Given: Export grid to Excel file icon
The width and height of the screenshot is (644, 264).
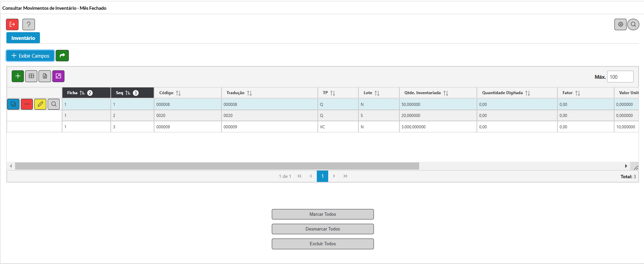Looking at the screenshot, I should pyautogui.click(x=45, y=76).
